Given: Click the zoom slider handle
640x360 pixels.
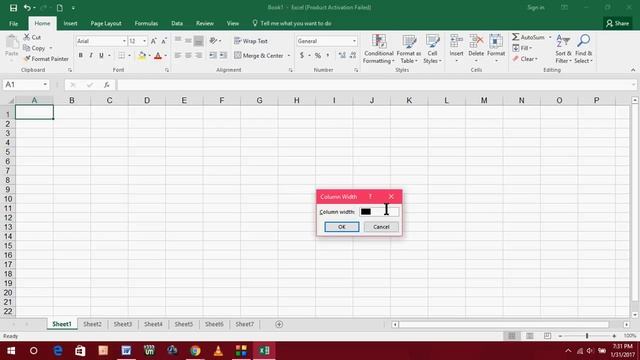Looking at the screenshot, I should pyautogui.click(x=587, y=336).
